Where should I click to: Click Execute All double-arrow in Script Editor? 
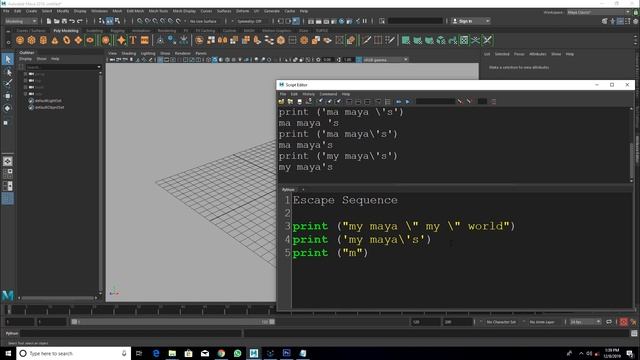point(399,101)
